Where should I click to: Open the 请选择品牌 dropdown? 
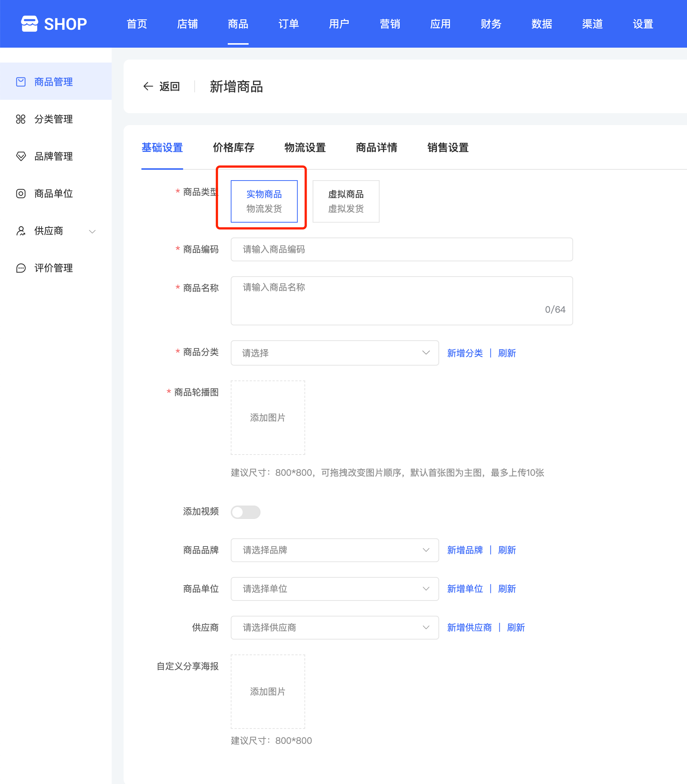point(334,550)
